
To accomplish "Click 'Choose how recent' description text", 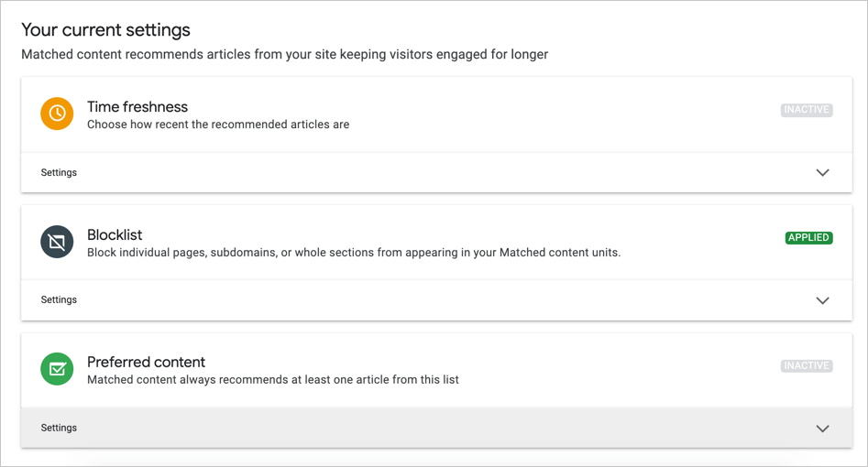I will [x=218, y=125].
